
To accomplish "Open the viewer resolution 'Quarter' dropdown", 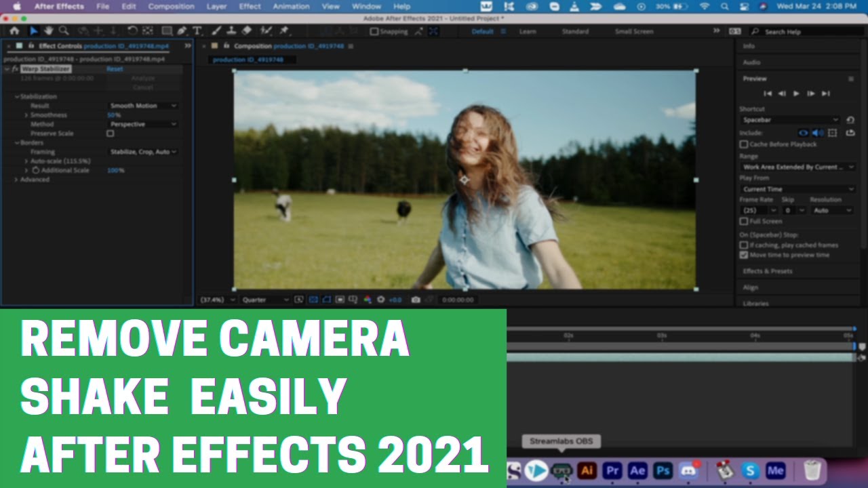I will click(266, 300).
